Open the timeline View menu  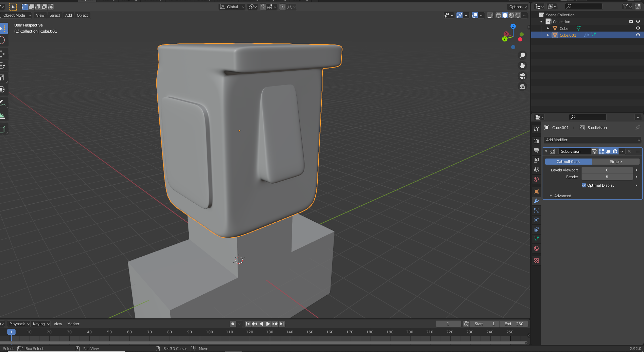click(x=58, y=324)
